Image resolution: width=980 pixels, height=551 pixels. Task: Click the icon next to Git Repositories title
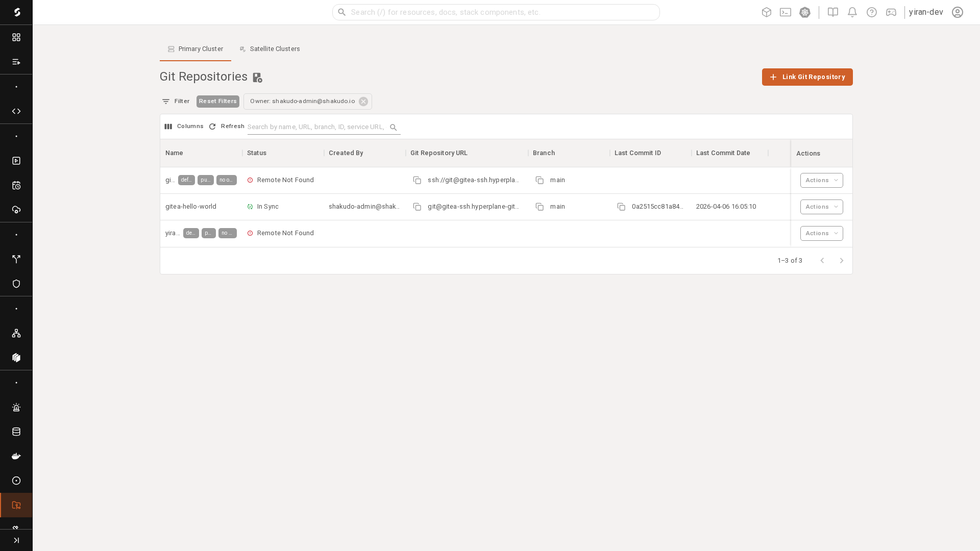pyautogui.click(x=257, y=78)
